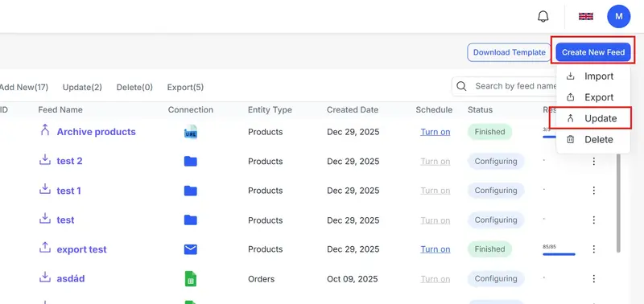Click the Orders entity type in asdád row
The width and height of the screenshot is (644, 304).
tap(261, 279)
